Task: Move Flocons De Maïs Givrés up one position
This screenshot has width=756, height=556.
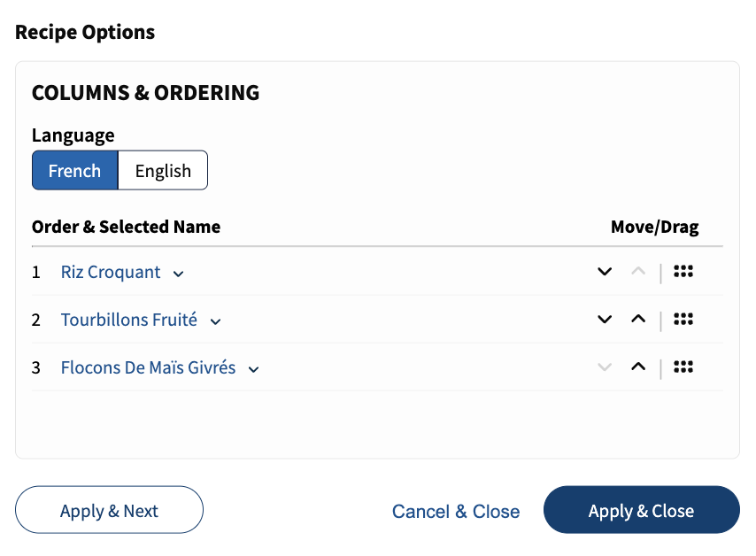Action: click(x=638, y=367)
